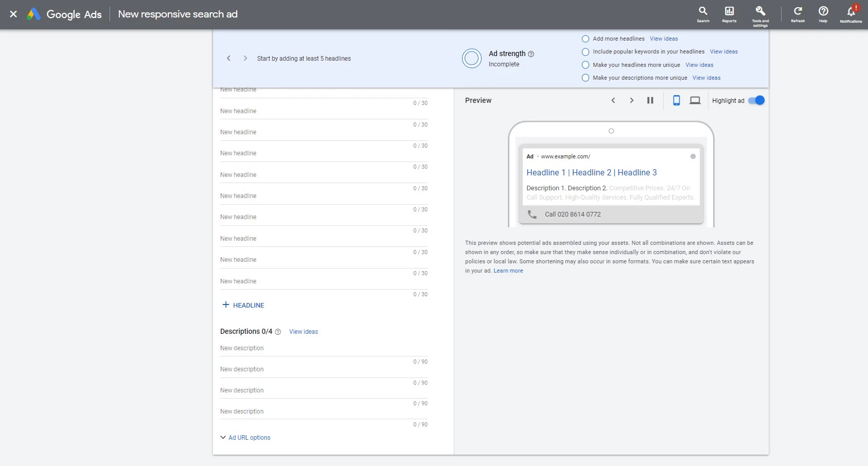Click View ideas next to Descriptions
The width and height of the screenshot is (868, 466).
tap(304, 332)
